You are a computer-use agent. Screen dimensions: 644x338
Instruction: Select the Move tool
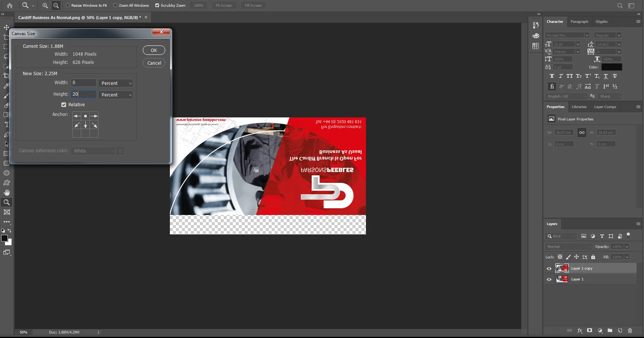coord(6,27)
